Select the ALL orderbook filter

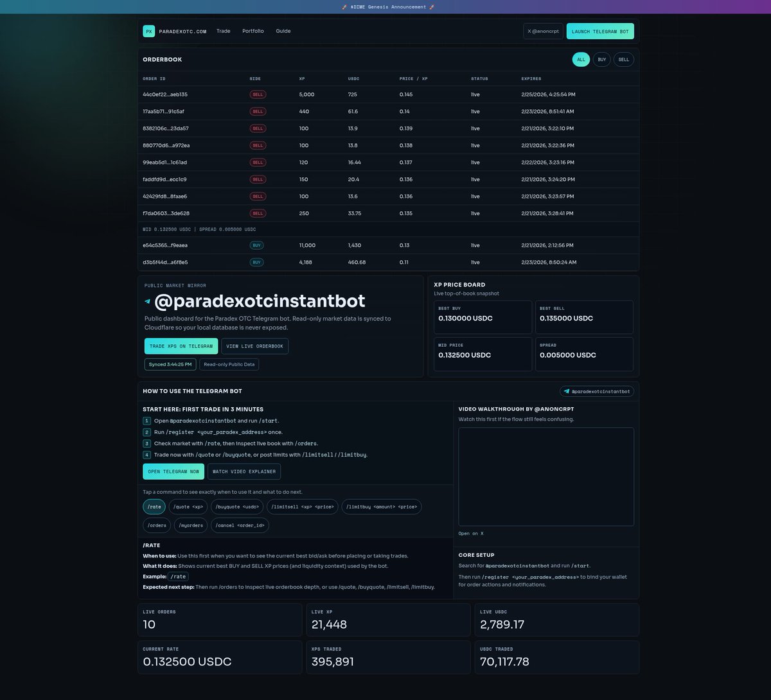coord(581,60)
